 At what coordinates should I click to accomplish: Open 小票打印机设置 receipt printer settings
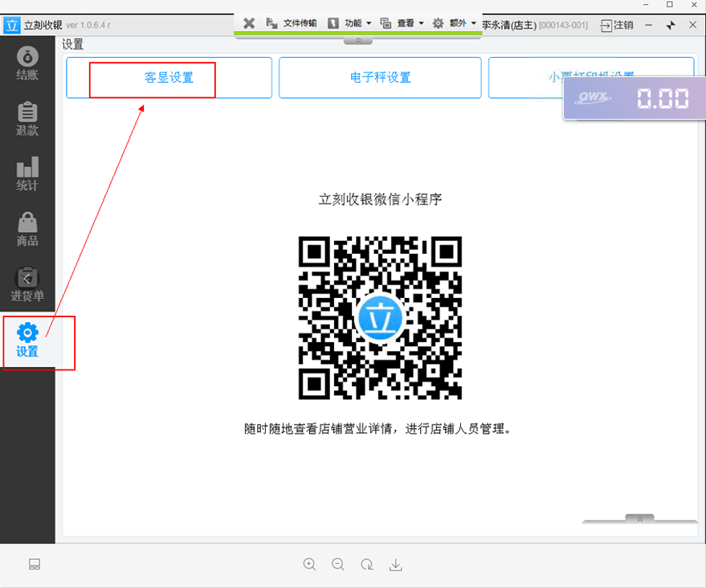pyautogui.click(x=590, y=77)
